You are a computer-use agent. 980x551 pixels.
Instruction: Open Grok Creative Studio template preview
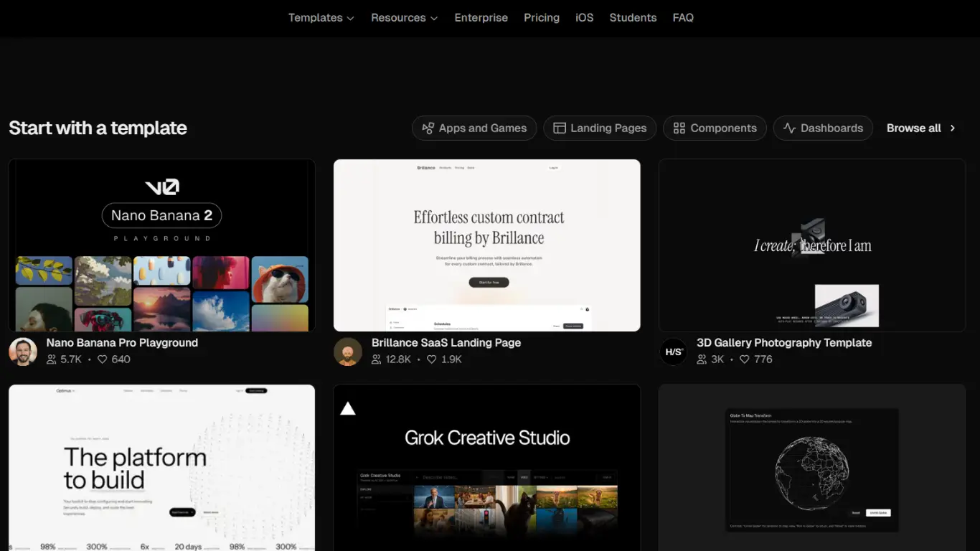(487, 468)
